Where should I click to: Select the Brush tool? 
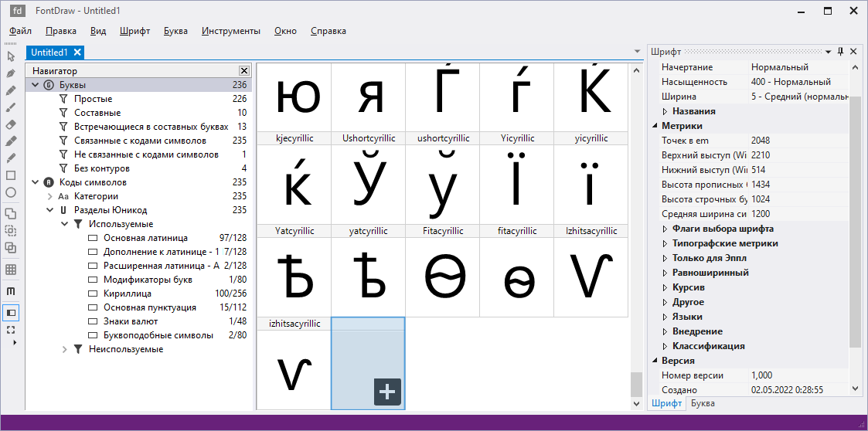click(x=11, y=107)
